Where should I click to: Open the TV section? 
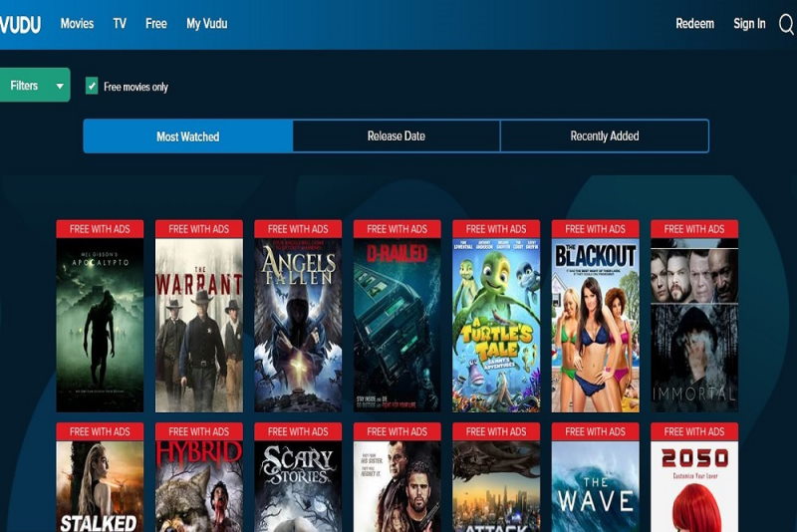120,24
